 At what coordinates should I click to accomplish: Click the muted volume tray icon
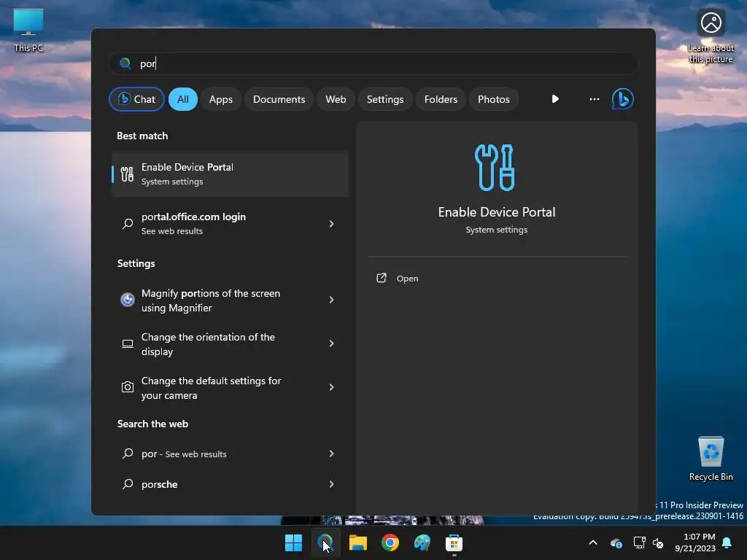(658, 542)
